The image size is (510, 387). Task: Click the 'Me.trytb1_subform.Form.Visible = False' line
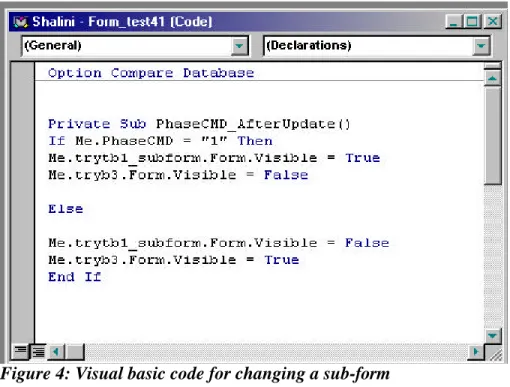coord(219,243)
